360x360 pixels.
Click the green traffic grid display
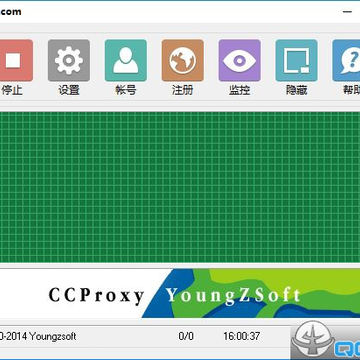pyautogui.click(x=180, y=187)
